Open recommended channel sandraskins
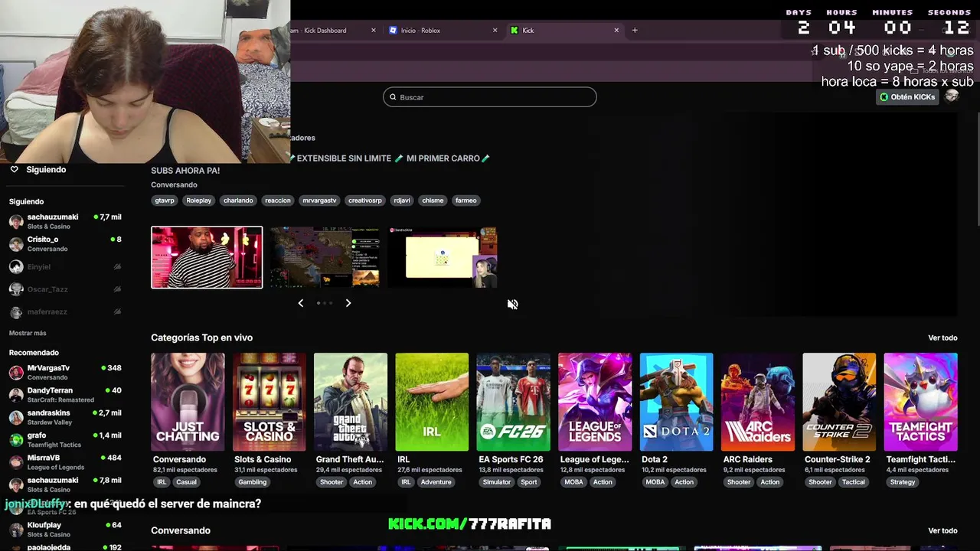This screenshot has height=551, width=980. [x=65, y=417]
